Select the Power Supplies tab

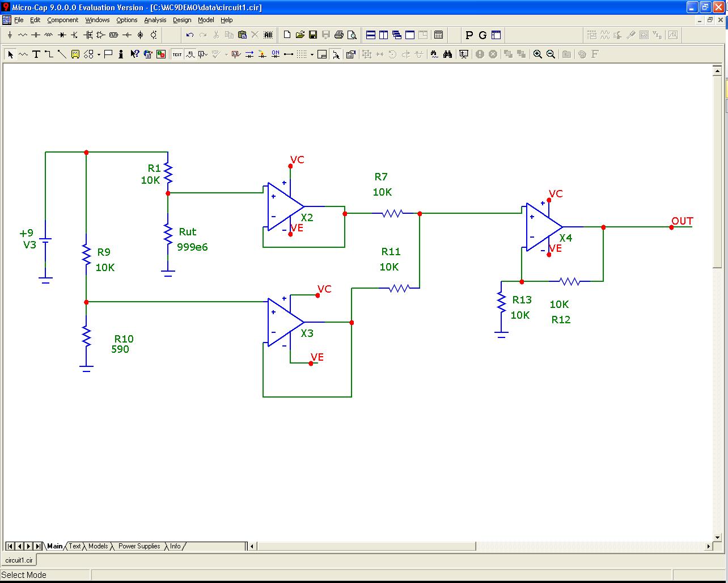(x=139, y=546)
